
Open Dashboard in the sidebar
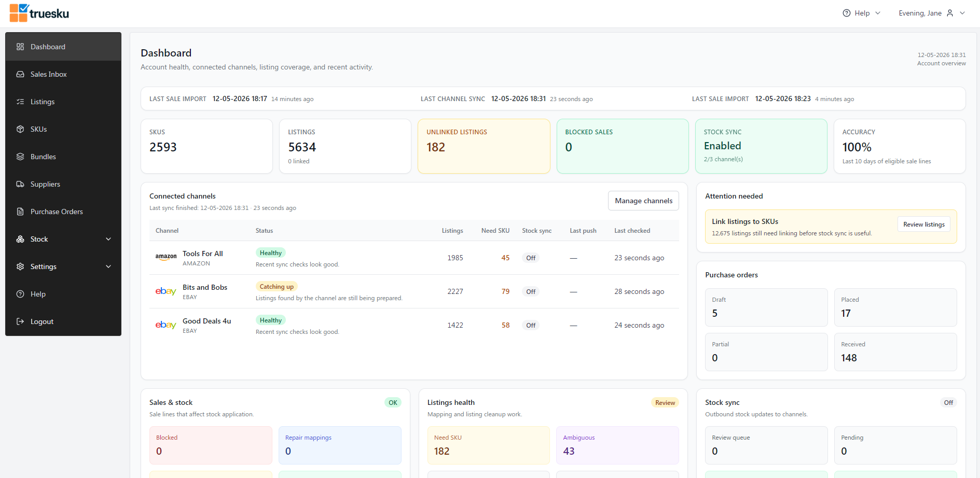point(63,47)
